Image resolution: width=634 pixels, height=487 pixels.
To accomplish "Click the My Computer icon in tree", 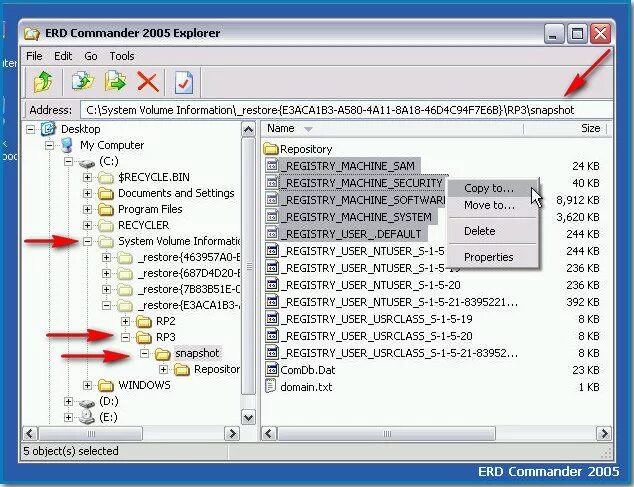I will click(66, 145).
